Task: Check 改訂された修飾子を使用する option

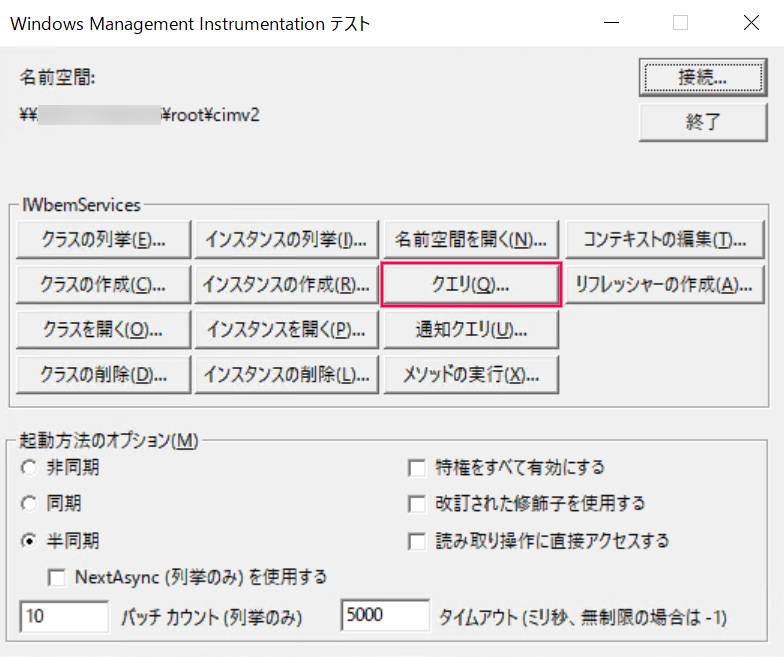Action: 417,503
